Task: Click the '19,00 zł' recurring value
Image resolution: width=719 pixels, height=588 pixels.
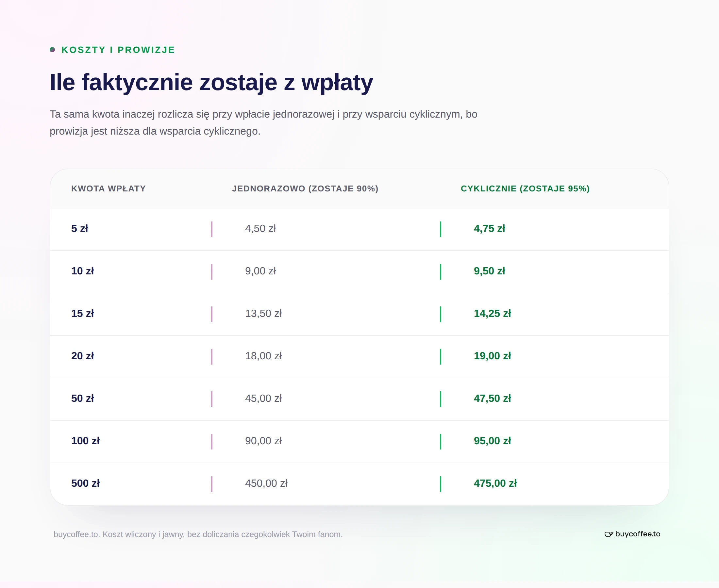Action: [492, 356]
